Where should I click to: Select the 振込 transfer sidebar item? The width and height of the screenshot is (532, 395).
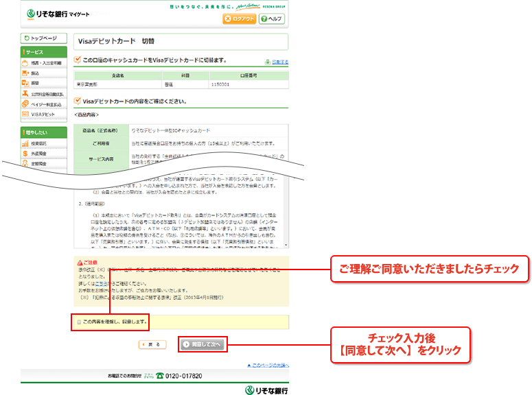click(44, 73)
